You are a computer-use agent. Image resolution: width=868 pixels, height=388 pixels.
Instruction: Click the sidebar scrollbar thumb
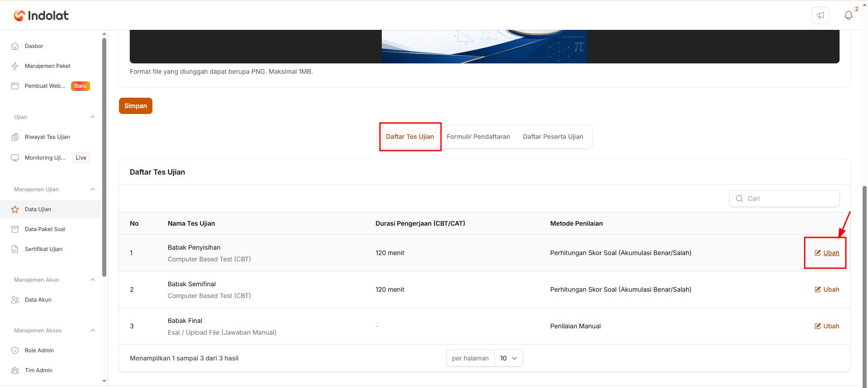pos(104,157)
